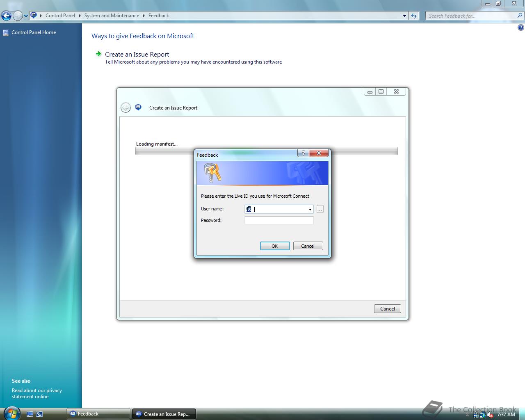
Task: Select System and Maintenance breadcrumb
Action: (x=112, y=16)
